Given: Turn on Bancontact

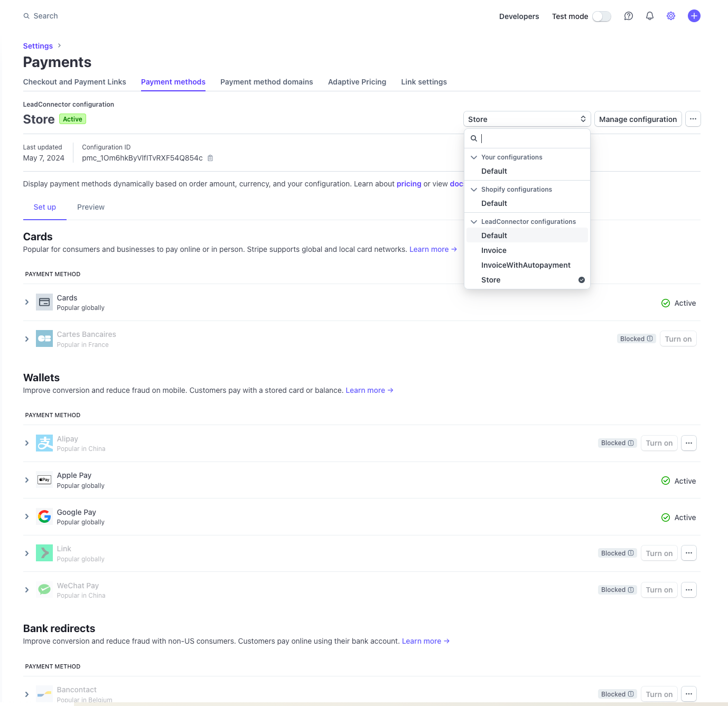Looking at the screenshot, I should pyautogui.click(x=659, y=694).
